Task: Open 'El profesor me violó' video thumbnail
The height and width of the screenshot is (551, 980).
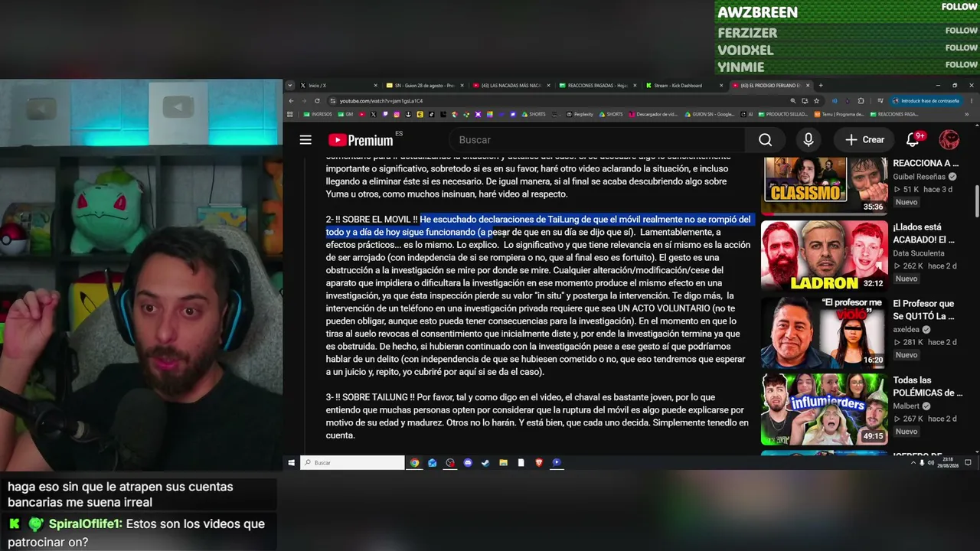Action: click(825, 332)
